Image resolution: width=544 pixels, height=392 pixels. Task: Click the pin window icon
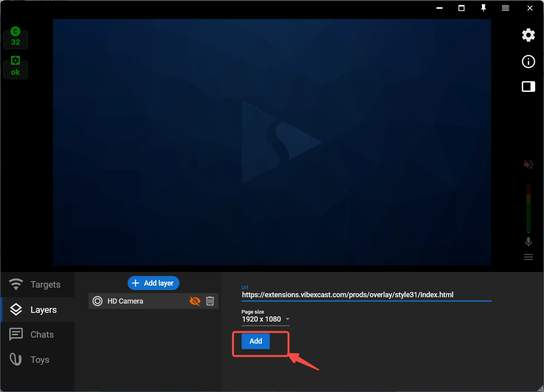point(483,8)
